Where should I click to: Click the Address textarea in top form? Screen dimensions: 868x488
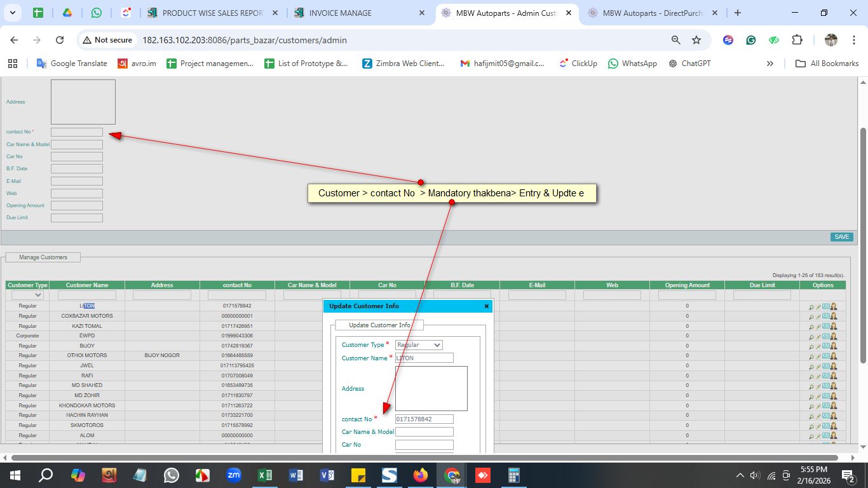tap(83, 102)
